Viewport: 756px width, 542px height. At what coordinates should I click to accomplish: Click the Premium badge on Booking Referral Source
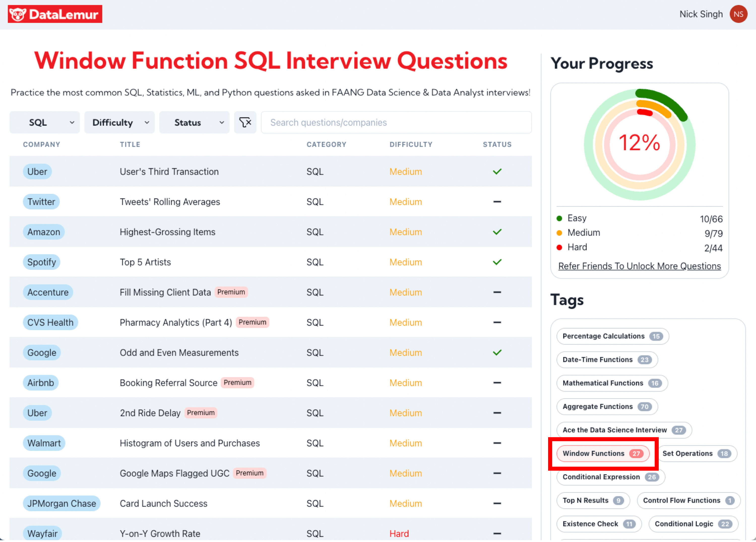pos(237,382)
